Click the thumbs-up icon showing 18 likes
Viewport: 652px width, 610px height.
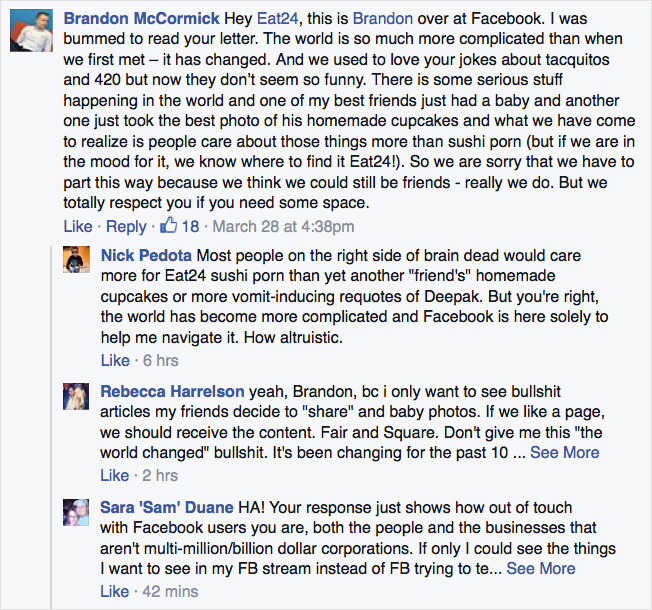171,226
